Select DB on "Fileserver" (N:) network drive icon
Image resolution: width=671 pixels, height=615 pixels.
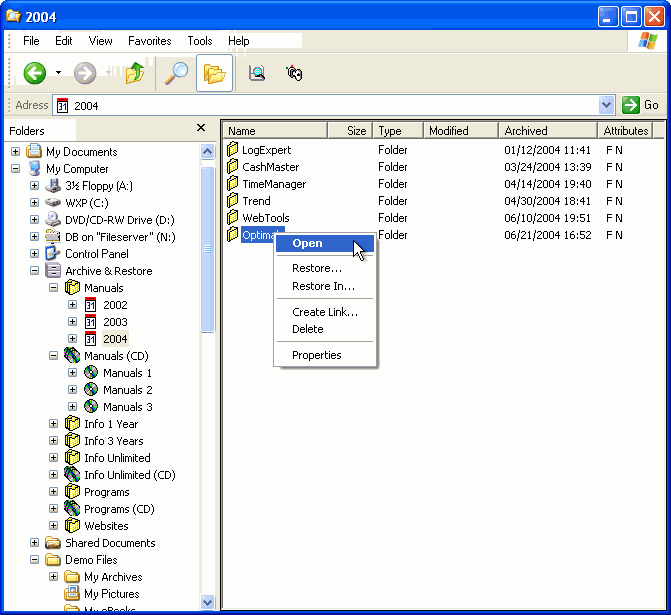(53, 236)
